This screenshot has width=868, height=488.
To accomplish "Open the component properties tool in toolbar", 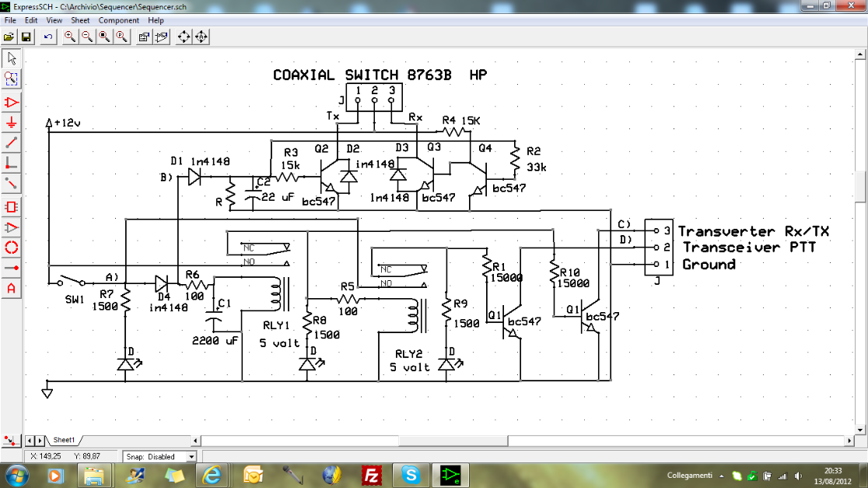I will pyautogui.click(x=144, y=37).
